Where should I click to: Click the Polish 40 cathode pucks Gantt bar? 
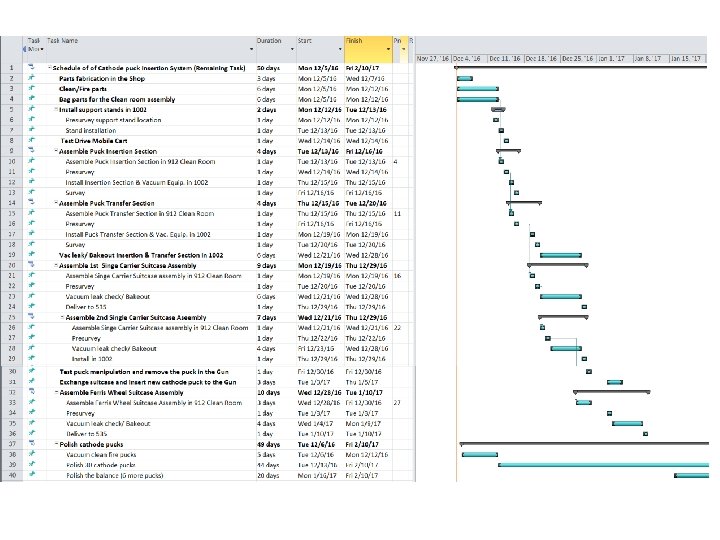pyautogui.click(x=603, y=465)
